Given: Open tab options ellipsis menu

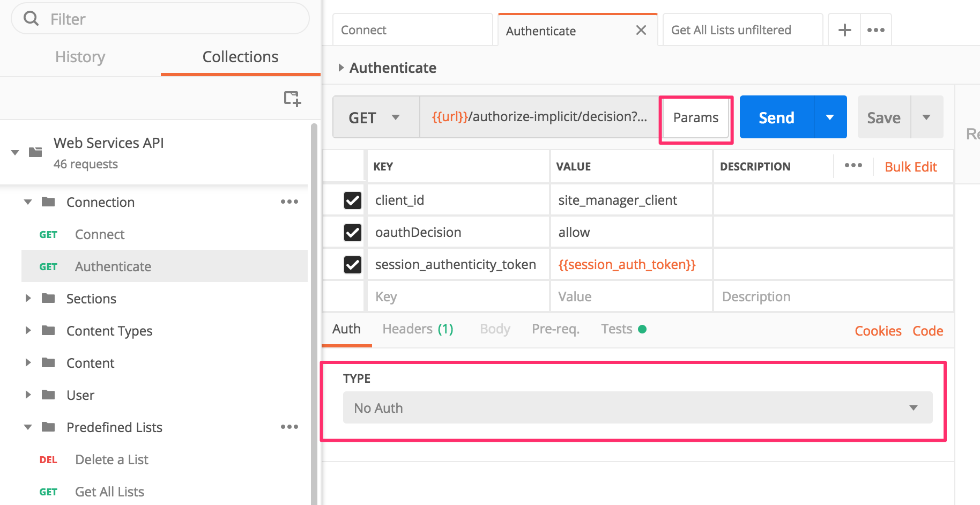Looking at the screenshot, I should tap(875, 30).
